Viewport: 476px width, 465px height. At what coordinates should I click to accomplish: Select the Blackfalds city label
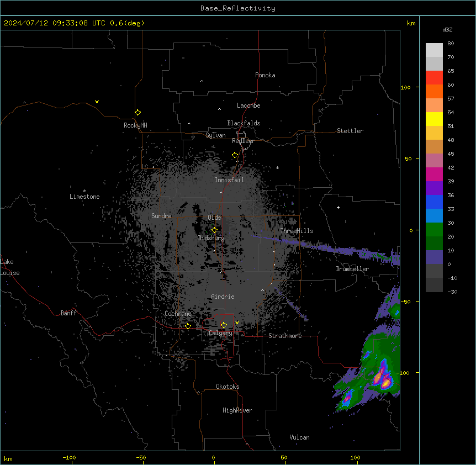tap(244, 123)
